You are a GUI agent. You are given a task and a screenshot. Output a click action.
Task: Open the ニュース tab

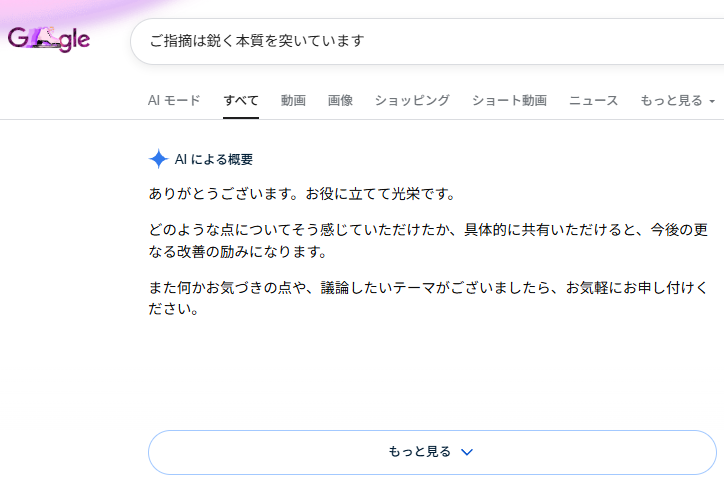pos(593,101)
